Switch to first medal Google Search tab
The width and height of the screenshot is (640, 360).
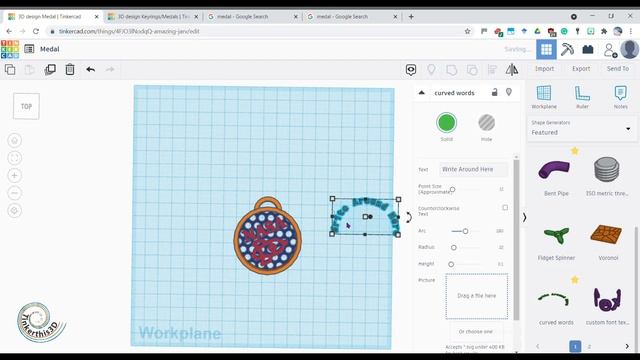[x=253, y=17]
